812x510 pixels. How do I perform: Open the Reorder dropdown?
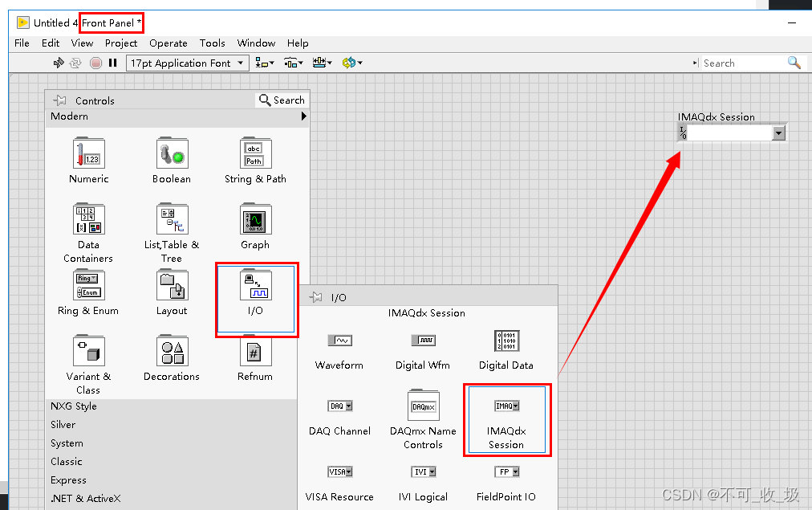pos(352,63)
